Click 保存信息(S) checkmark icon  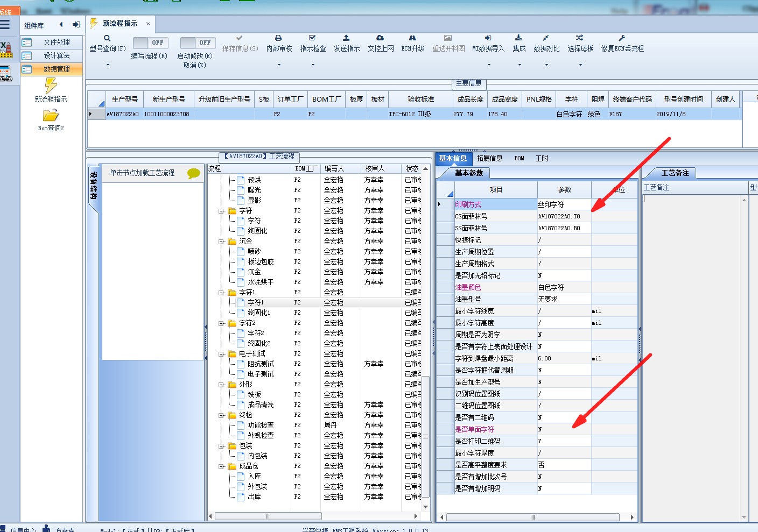tap(240, 38)
